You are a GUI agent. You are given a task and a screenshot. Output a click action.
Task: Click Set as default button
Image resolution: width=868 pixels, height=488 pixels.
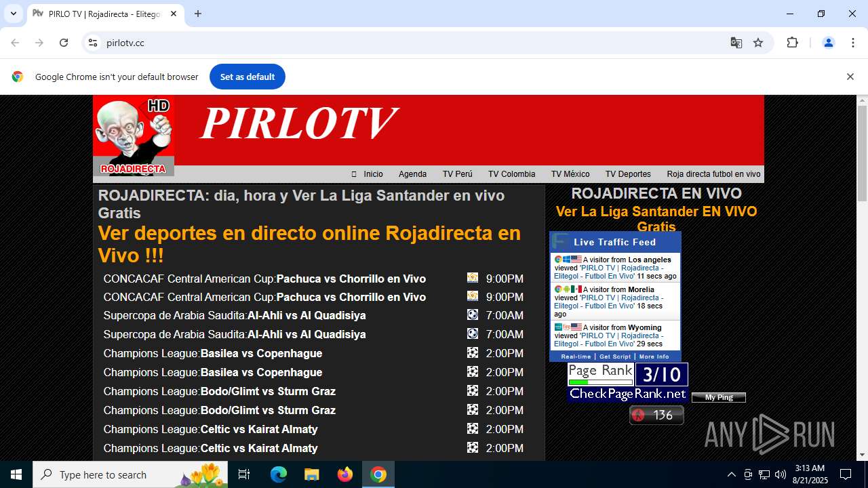tap(248, 77)
